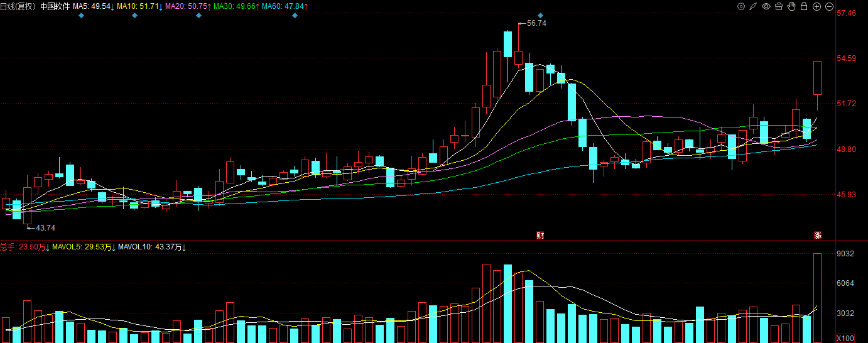Click the 43.74 low price label

click(46, 227)
